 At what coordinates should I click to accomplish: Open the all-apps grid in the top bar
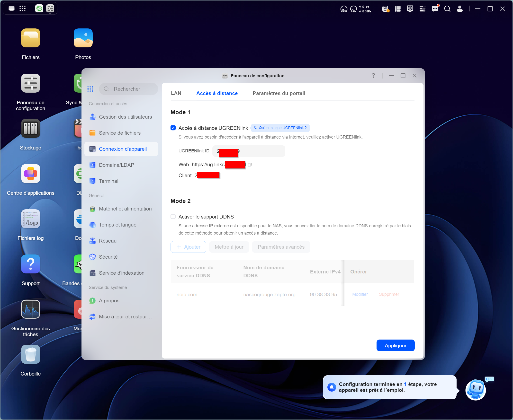[x=22, y=9]
